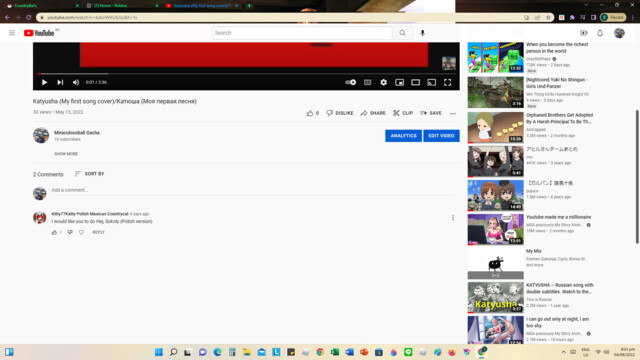Screen dimensions: 640x360
Task: Switch to theater mode
Action: 416,82
